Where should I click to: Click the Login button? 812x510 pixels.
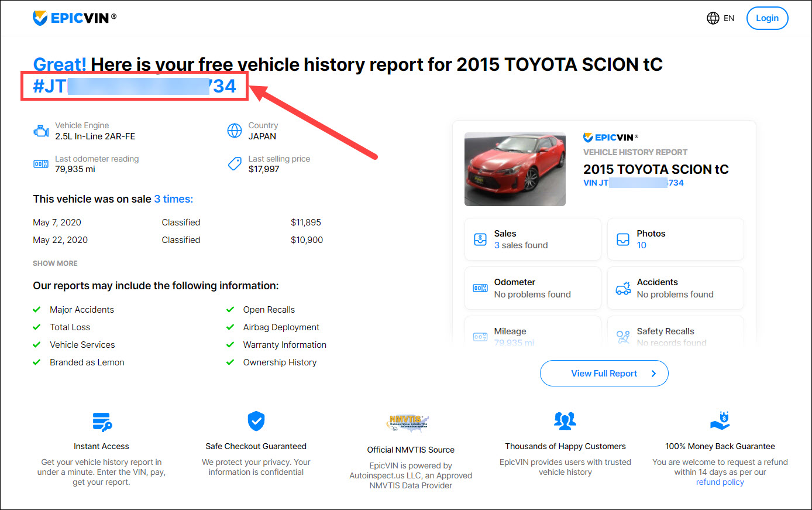point(767,18)
